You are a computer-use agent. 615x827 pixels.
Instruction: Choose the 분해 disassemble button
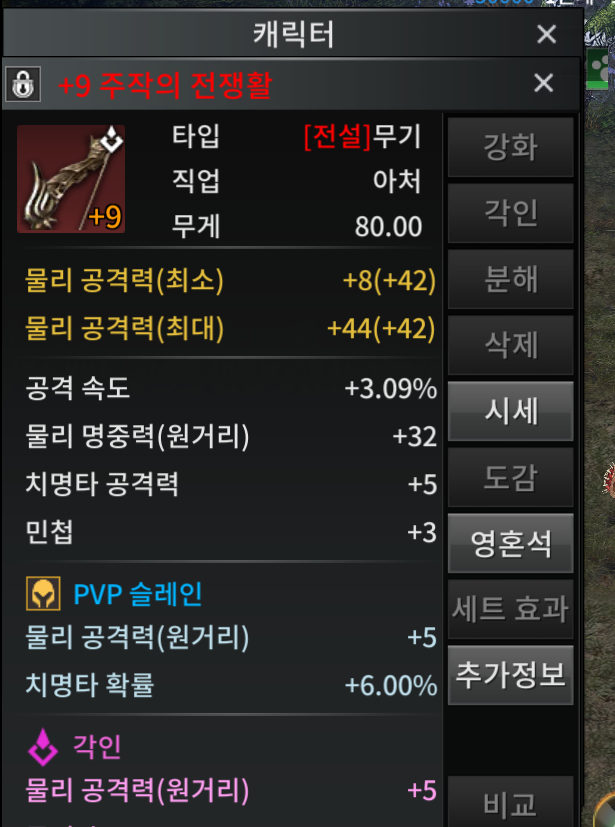511,279
